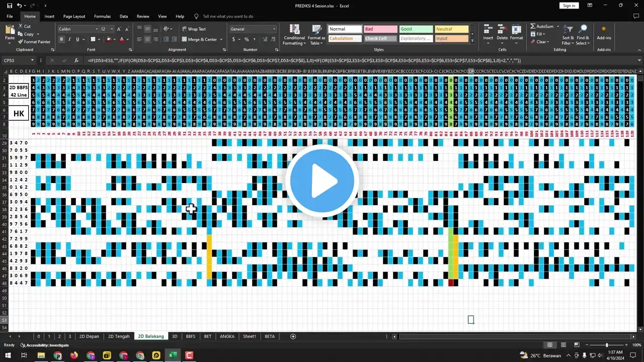Add a new sheet with the plus button
644x362 pixels.
(x=293, y=336)
